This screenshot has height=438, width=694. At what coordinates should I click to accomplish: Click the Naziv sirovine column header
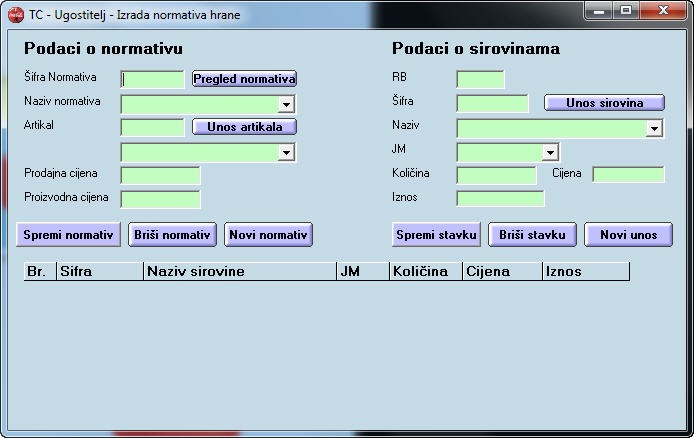240,271
